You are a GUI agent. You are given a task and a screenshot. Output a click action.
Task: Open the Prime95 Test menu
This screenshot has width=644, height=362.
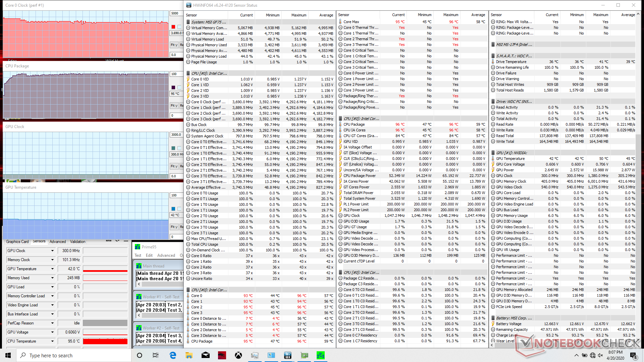138,255
